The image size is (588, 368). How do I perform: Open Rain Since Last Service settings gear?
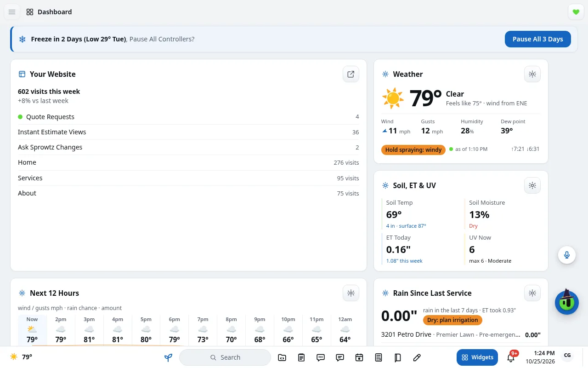pos(532,293)
